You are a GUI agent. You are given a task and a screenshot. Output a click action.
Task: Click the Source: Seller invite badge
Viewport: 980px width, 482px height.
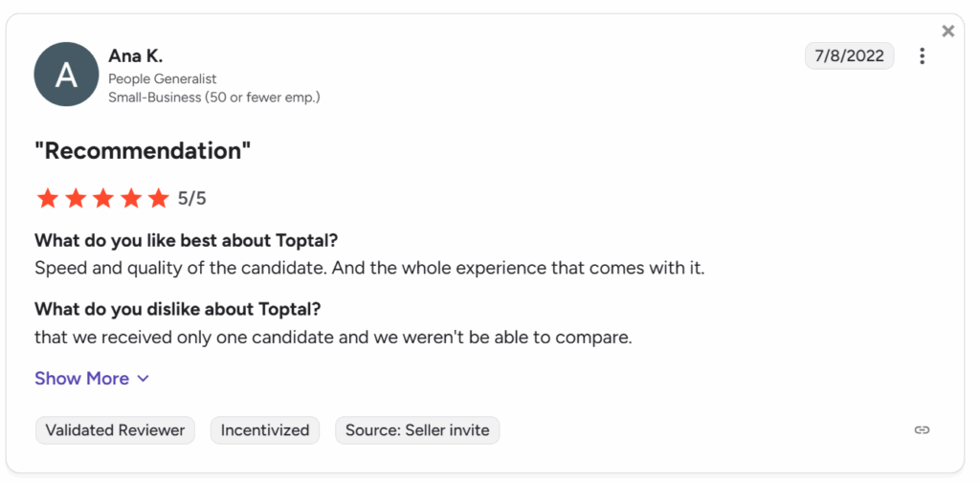417,430
